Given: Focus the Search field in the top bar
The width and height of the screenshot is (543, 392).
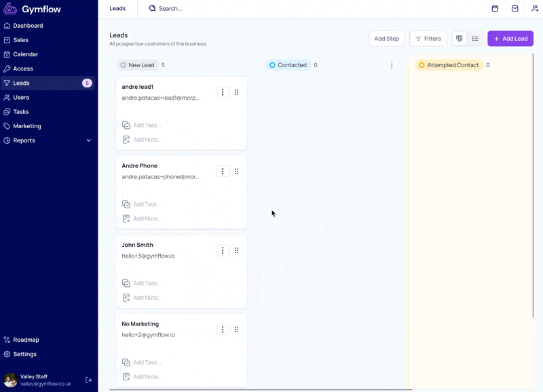Looking at the screenshot, I should pos(170,9).
